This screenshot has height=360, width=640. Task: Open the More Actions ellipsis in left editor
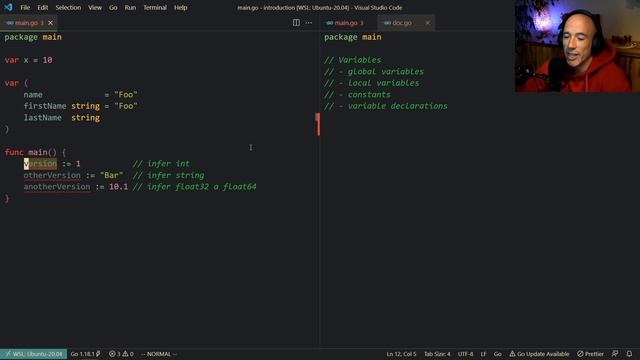(309, 23)
